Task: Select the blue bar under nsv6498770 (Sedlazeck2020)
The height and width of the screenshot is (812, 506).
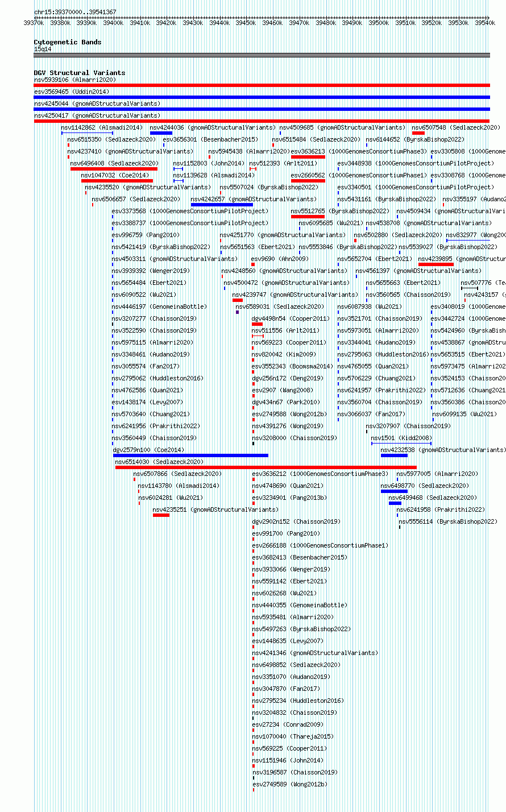Action: pos(394,491)
